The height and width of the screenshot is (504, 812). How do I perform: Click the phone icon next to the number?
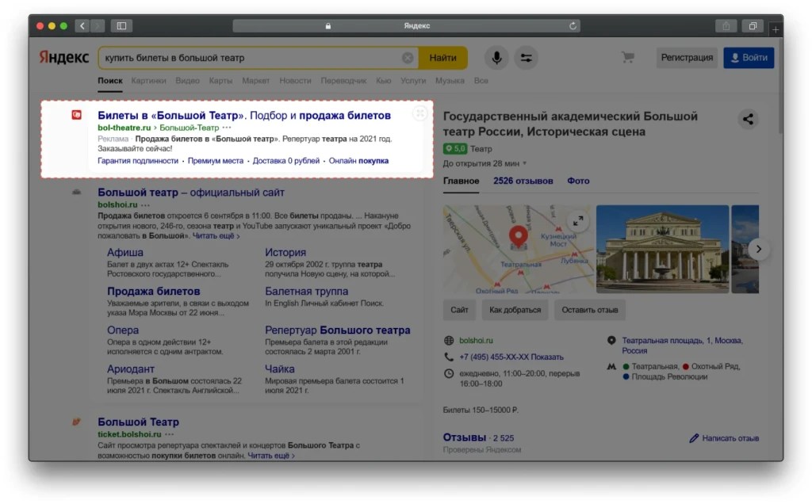tap(449, 357)
